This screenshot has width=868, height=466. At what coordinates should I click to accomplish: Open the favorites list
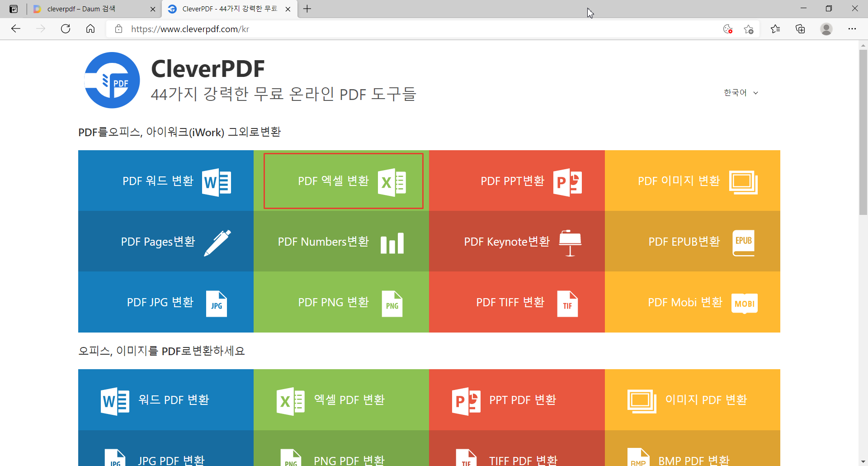(x=775, y=29)
